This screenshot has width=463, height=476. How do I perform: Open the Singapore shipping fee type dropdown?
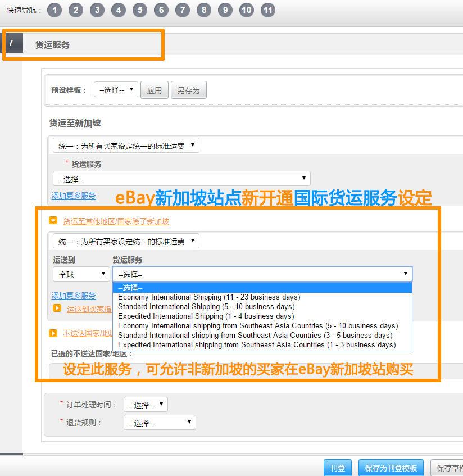coord(126,146)
